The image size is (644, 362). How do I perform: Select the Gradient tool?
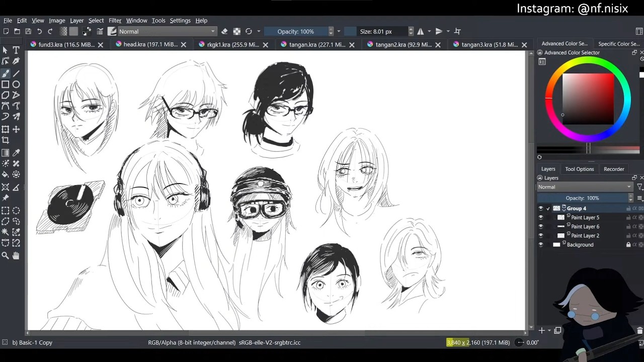[x=6, y=153]
